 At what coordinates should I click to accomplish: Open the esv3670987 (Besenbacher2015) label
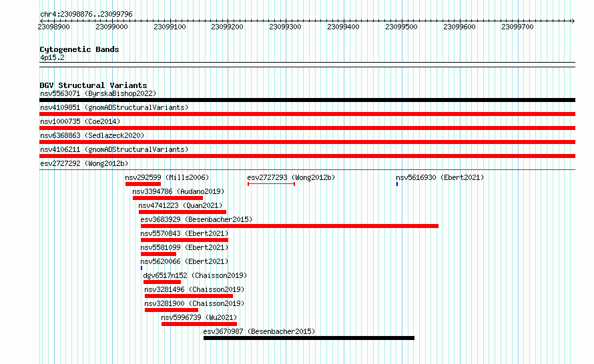coord(259,331)
